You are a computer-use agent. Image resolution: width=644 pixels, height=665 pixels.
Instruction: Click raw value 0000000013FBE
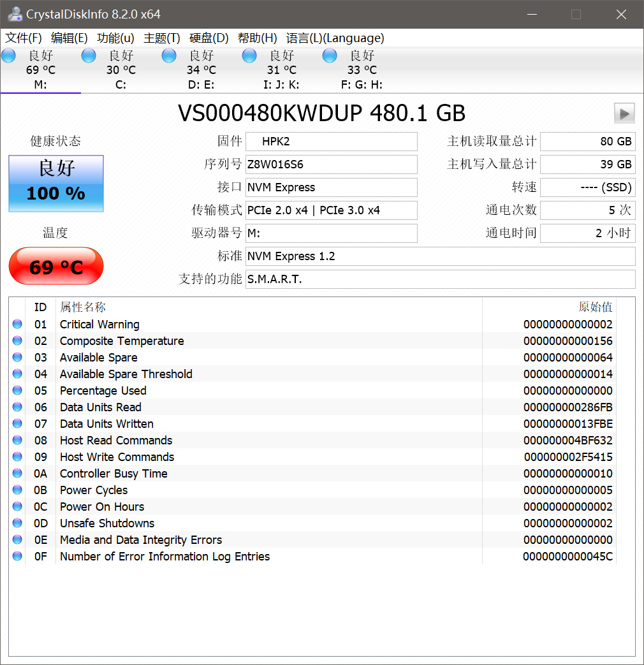coord(567,424)
